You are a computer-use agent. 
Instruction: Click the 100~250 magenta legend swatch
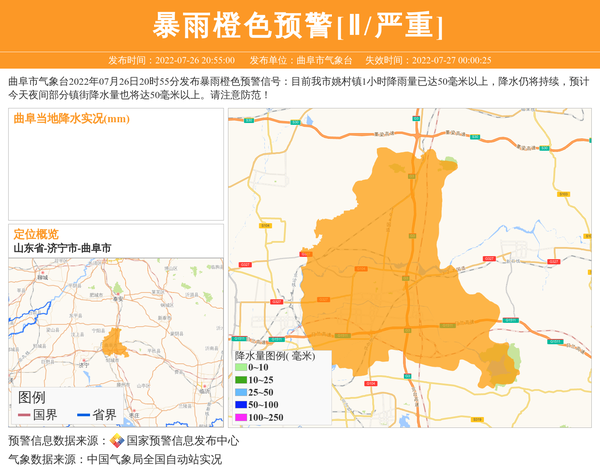click(241, 418)
